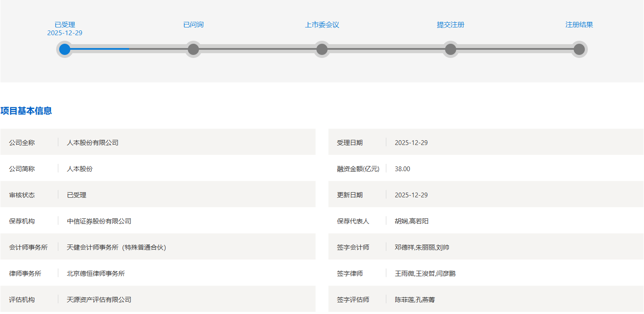Click the 已问询 step circle

coord(193,49)
